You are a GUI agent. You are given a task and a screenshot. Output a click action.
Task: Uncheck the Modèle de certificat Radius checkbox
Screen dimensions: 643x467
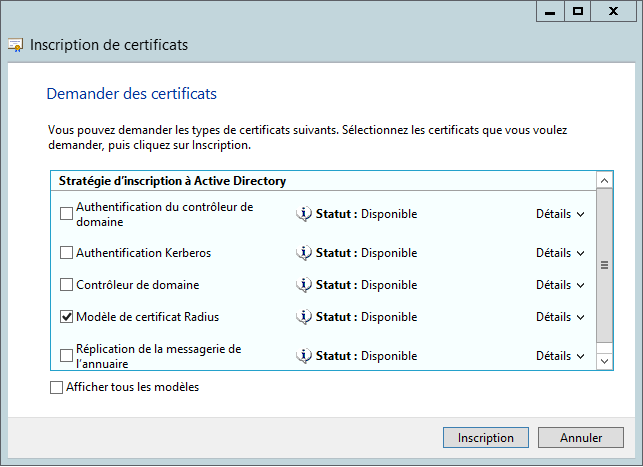pyautogui.click(x=67, y=317)
